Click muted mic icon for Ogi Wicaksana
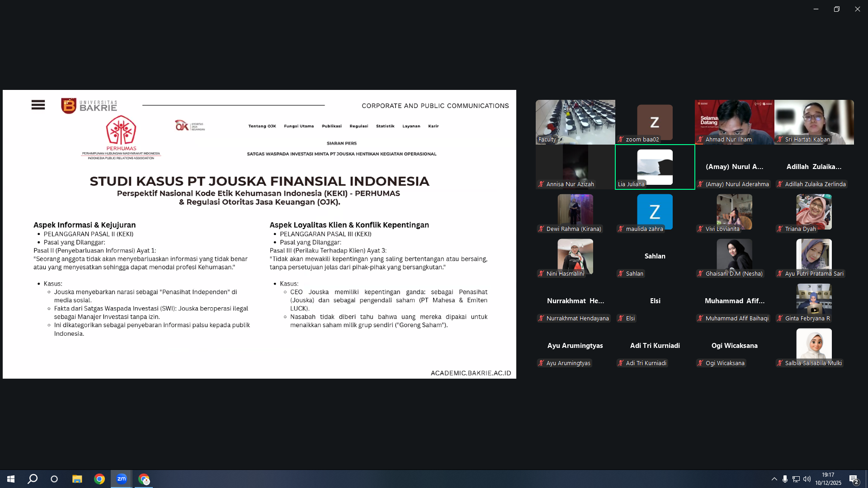Image resolution: width=868 pixels, height=488 pixels. 700,363
